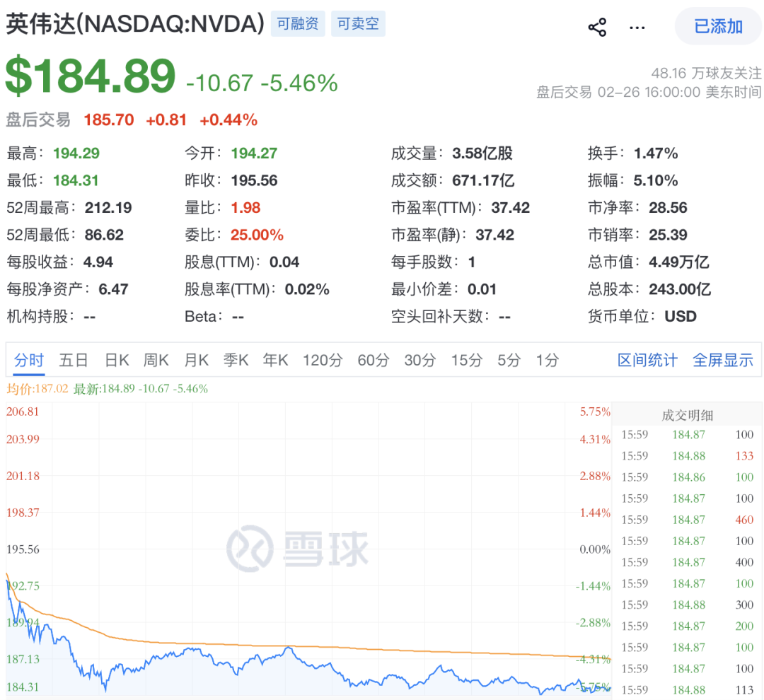This screenshot has width=764, height=700.
Task: Click the 英伟达(NASDAQ:NVDA) title
Action: pyautogui.click(x=135, y=24)
